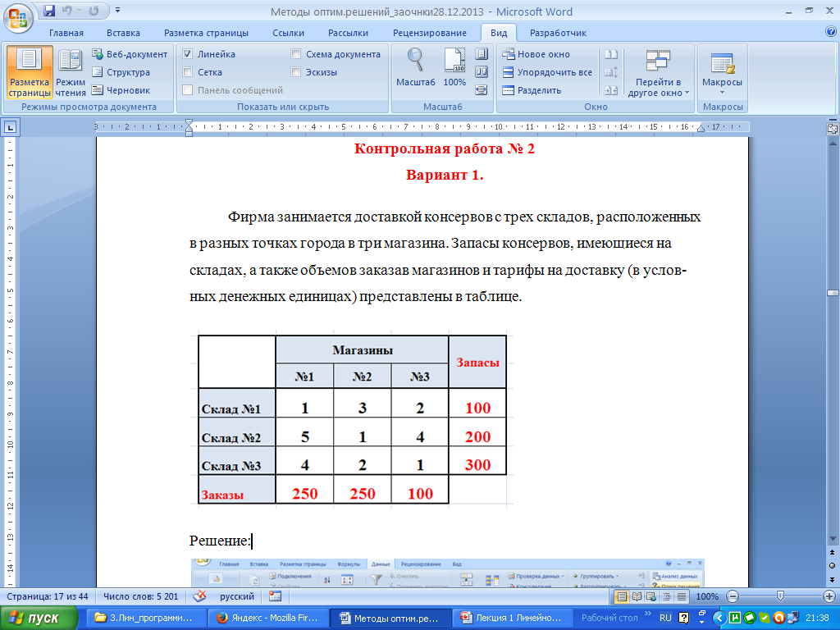Image resolution: width=840 pixels, height=630 pixels.
Task: Click the spelling check status icon
Action: coord(199,596)
